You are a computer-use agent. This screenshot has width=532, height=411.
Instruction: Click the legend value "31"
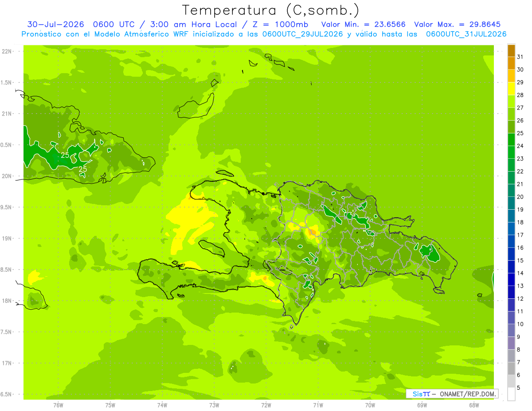coord(520,57)
